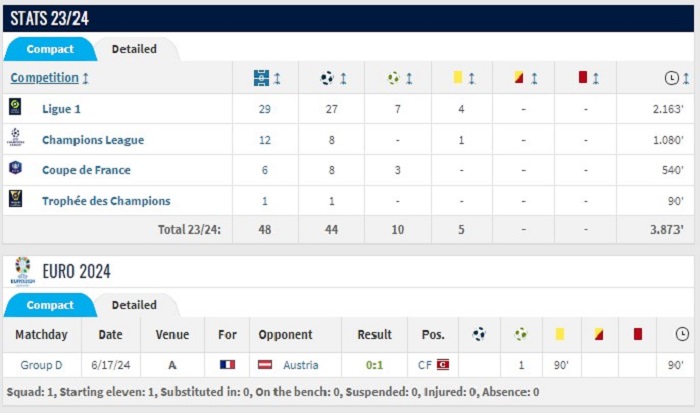Click the EURO 2024 tournament logo

[x=22, y=271]
